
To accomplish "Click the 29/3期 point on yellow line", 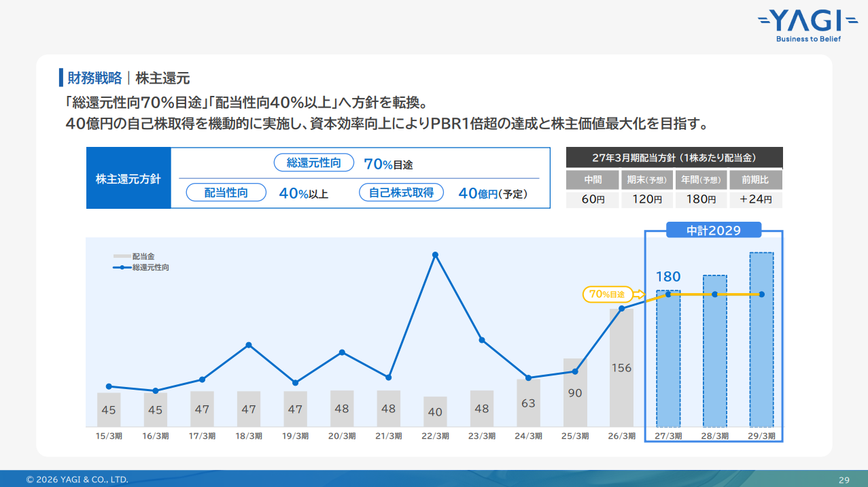I will coord(761,295).
